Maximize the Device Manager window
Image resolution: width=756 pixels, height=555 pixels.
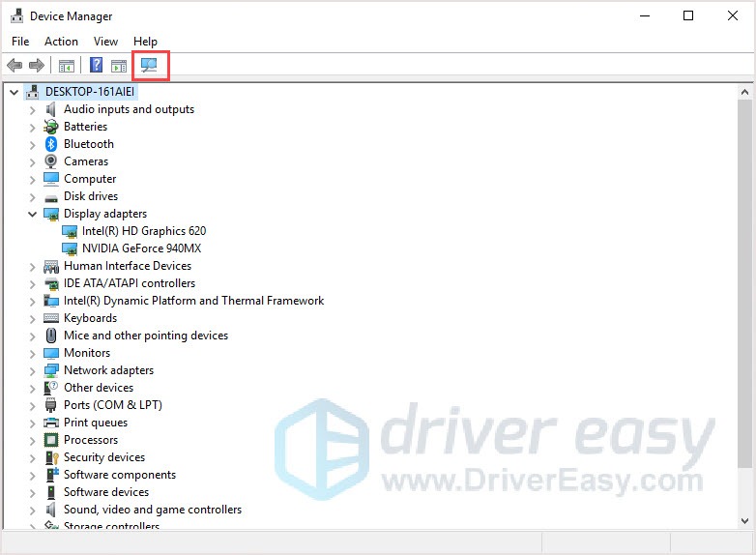pyautogui.click(x=688, y=15)
